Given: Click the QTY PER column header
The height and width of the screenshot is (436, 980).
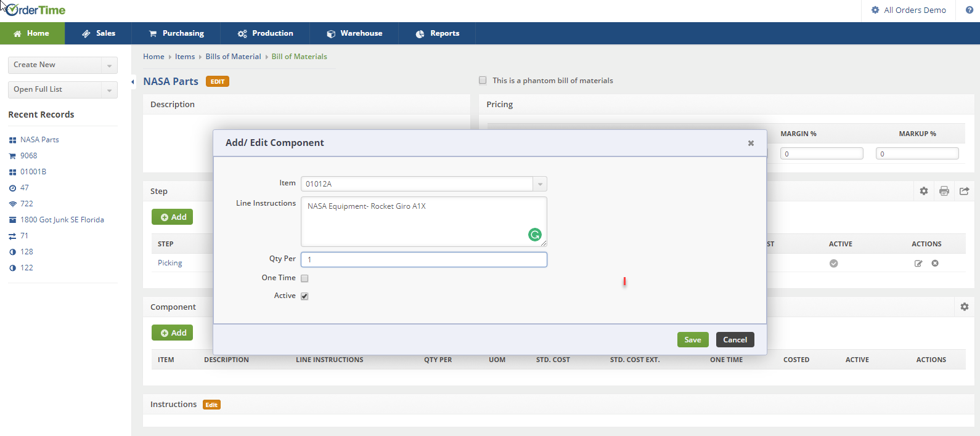Looking at the screenshot, I should [x=438, y=360].
